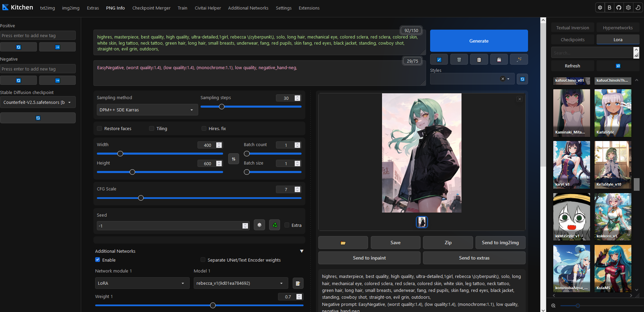Save current style with the floppy disk icon
The height and width of the screenshot is (312, 644).
point(499,60)
